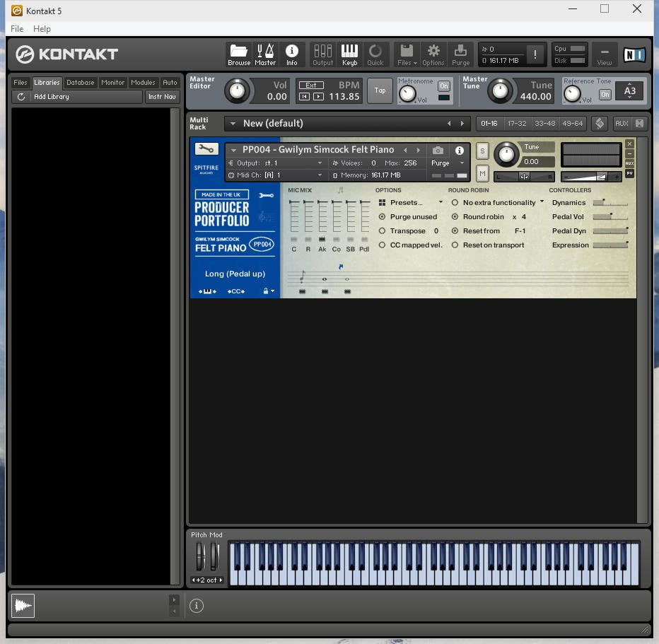
Task: Open the instrument Purge dropdown
Action: click(462, 163)
